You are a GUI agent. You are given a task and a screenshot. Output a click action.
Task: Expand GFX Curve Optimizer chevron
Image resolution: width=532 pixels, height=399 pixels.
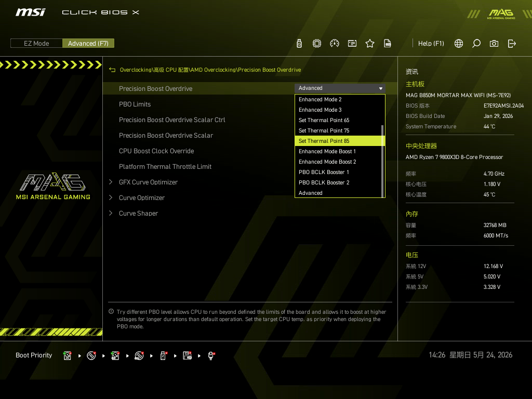pos(111,182)
